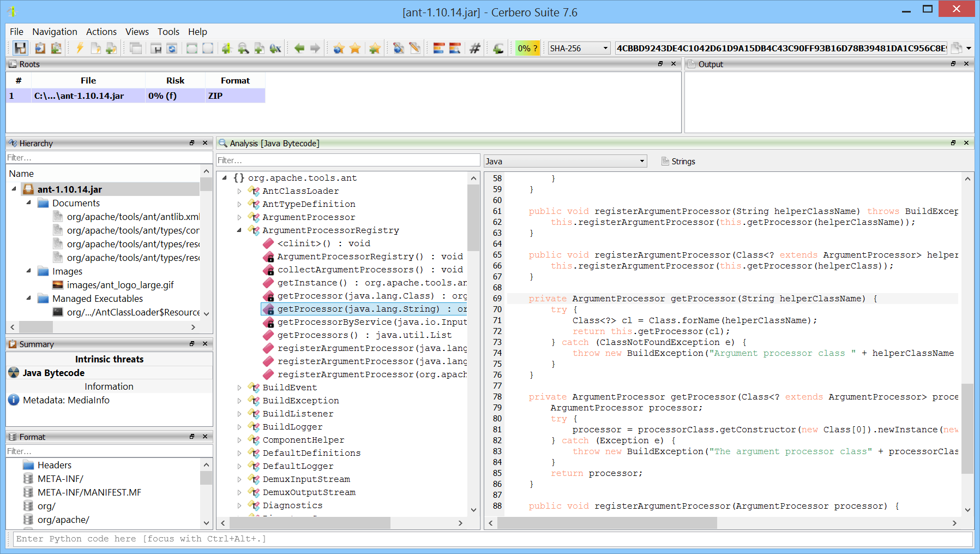
Task: Open the SHA-256 hash algorithm dropdown
Action: pos(579,48)
